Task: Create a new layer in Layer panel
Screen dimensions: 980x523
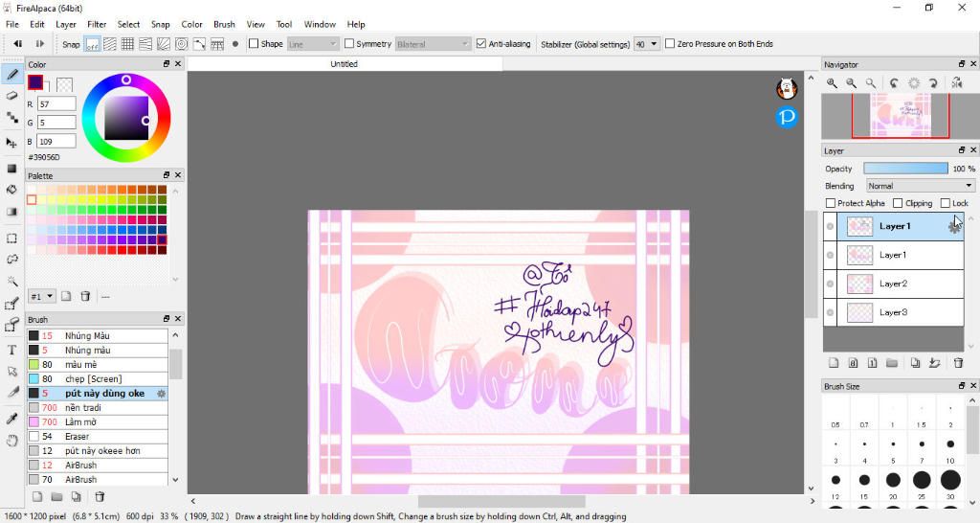Action: pyautogui.click(x=834, y=363)
